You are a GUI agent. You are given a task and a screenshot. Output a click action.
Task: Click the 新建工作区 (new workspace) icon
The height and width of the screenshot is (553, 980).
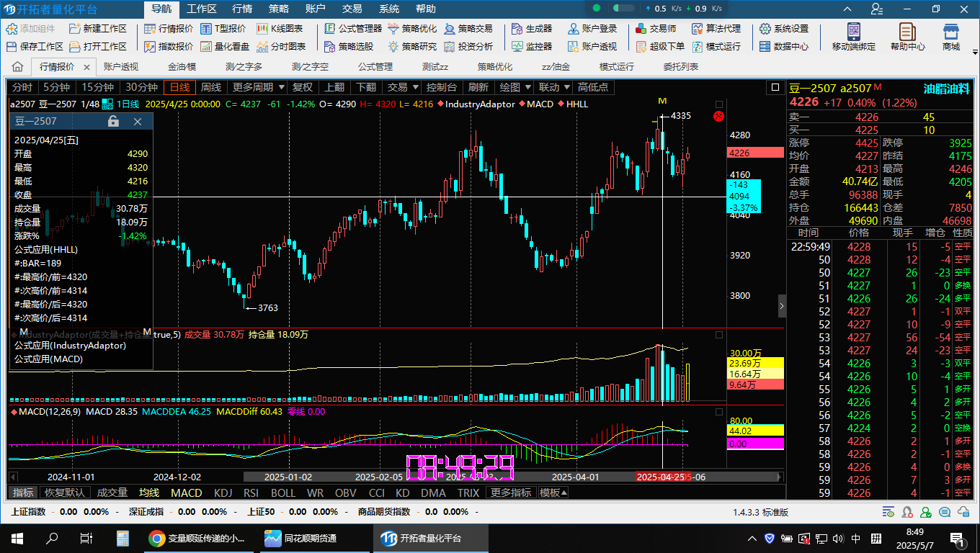(x=75, y=29)
